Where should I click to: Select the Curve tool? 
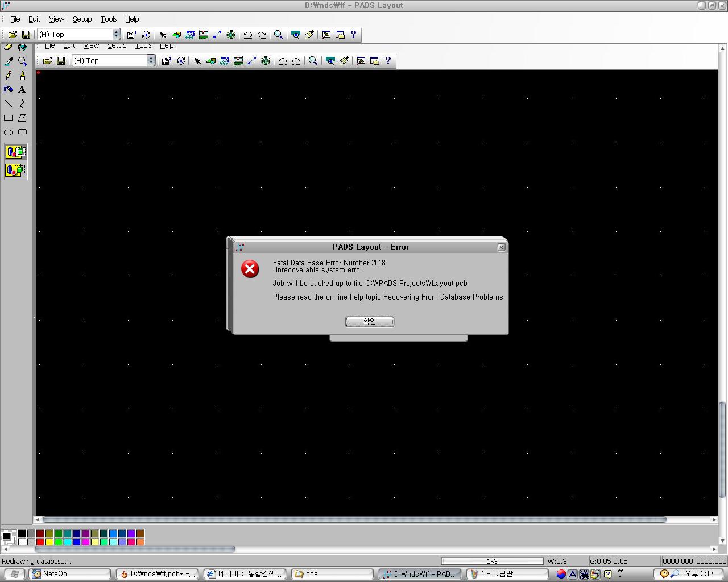pos(22,103)
